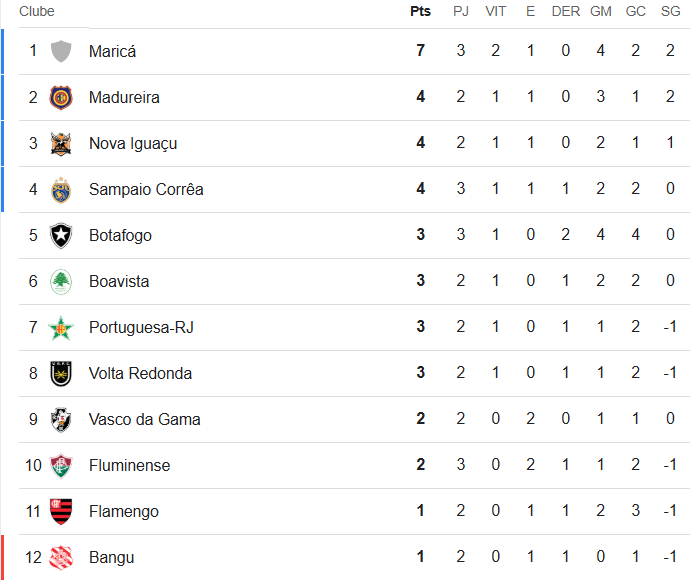Open the Vasco da Gama team name

click(x=144, y=419)
